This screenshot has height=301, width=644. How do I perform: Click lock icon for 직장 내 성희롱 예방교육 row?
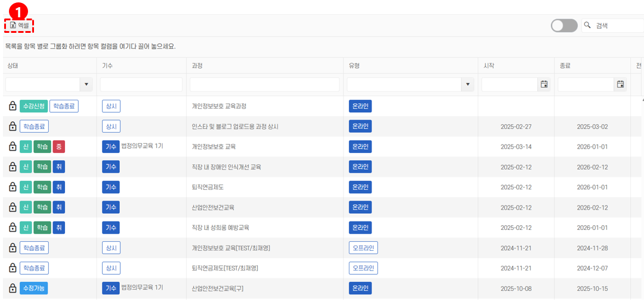(13, 228)
